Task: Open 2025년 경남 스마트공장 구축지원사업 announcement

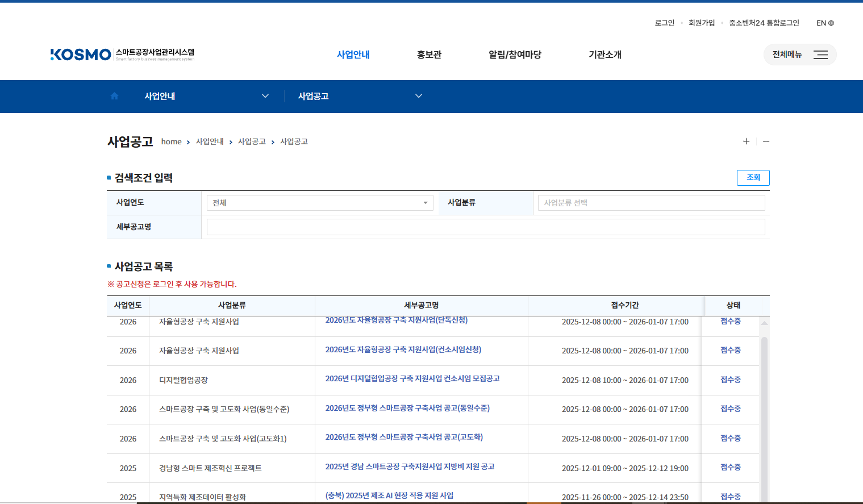Action: coord(410,466)
